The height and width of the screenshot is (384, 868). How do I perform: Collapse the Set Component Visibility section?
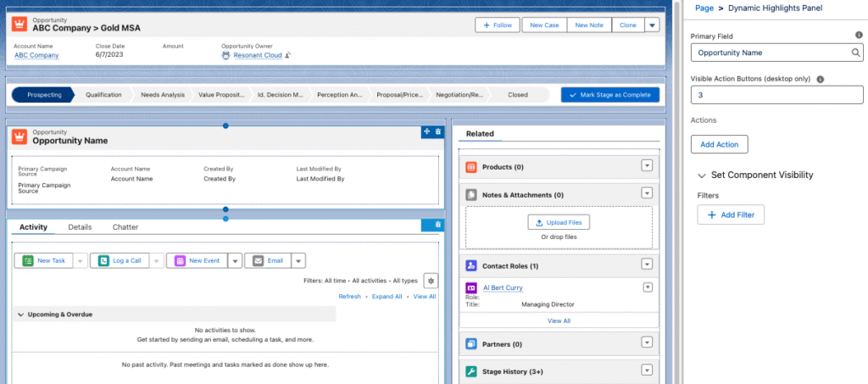(x=702, y=175)
